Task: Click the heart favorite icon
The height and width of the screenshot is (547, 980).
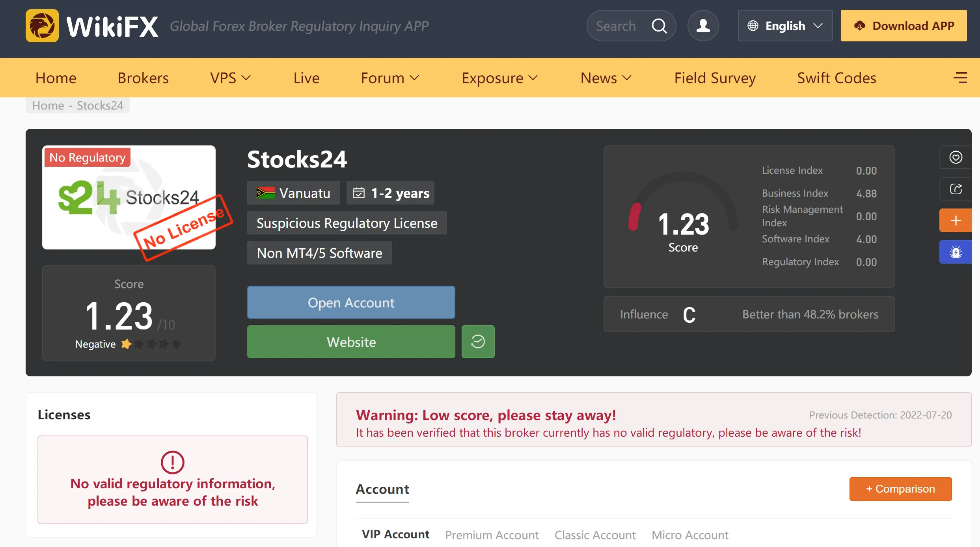Action: tap(956, 157)
